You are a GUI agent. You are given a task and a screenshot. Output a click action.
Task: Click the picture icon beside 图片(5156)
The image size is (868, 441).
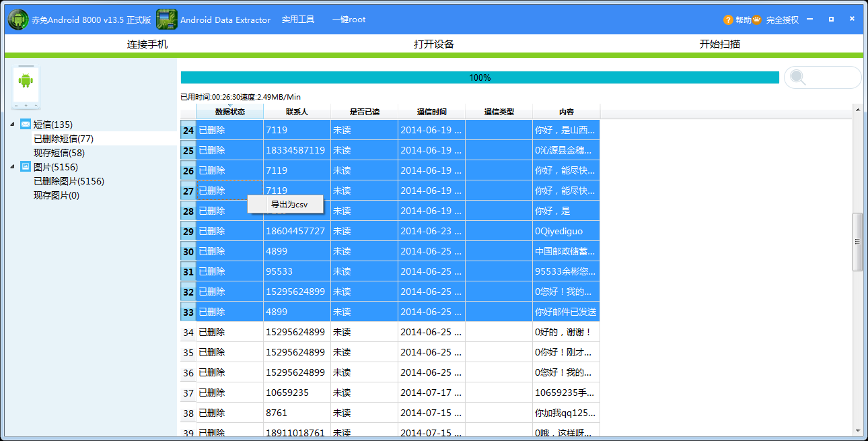point(26,166)
